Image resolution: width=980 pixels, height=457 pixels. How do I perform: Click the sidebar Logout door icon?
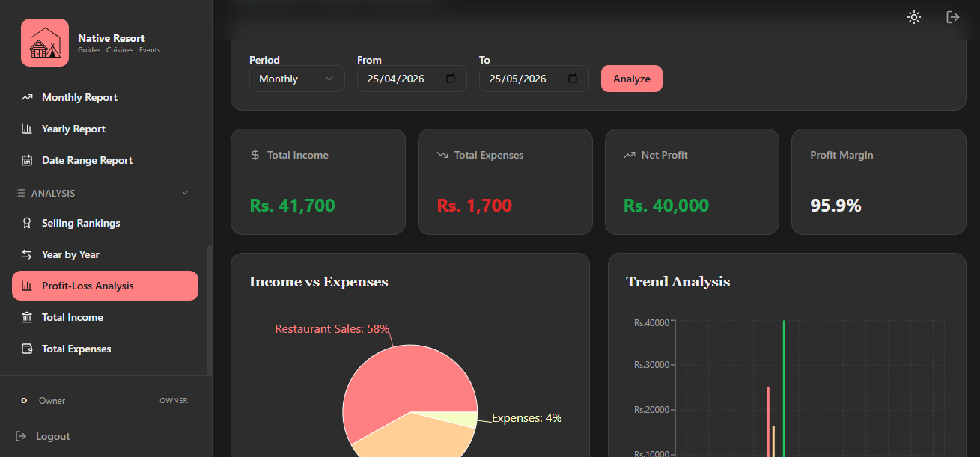[x=21, y=436]
